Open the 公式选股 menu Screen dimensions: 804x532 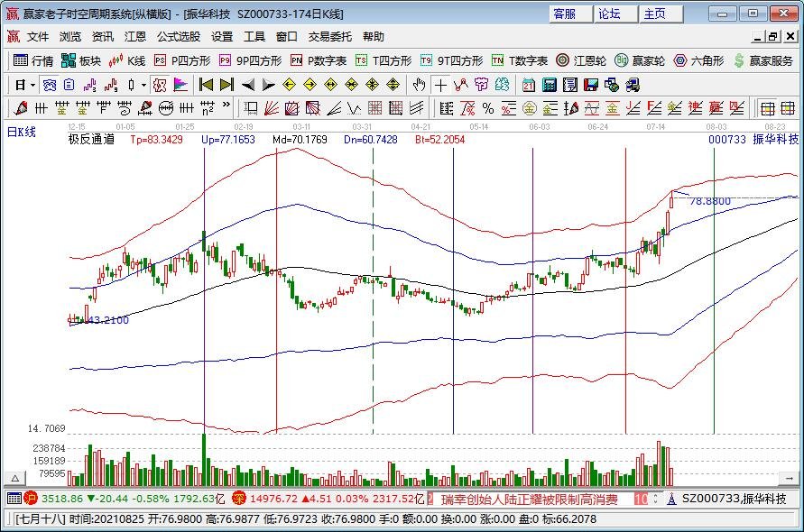pos(179,37)
